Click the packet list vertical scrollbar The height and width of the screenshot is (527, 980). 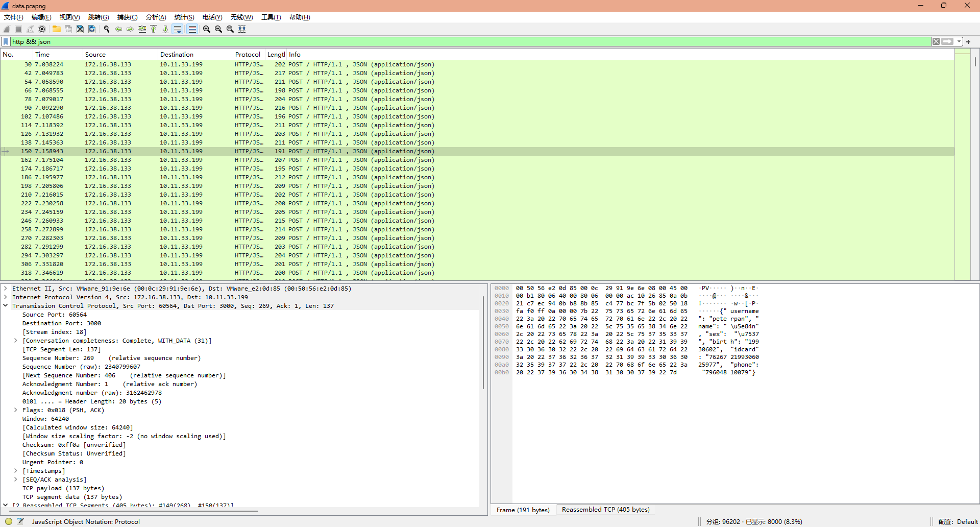pos(975,153)
